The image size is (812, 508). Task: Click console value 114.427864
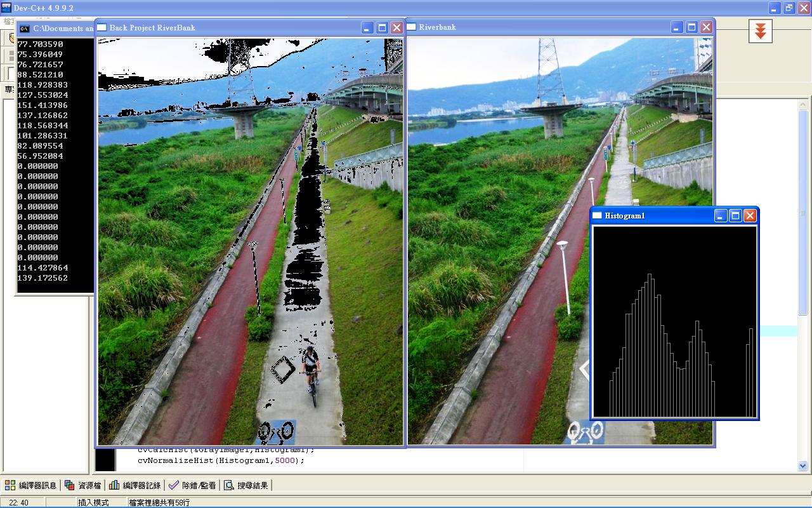click(43, 268)
